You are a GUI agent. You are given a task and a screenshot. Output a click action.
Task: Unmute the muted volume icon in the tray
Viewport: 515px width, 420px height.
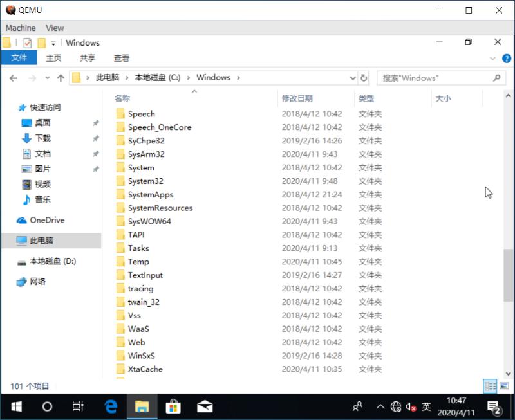click(x=410, y=406)
